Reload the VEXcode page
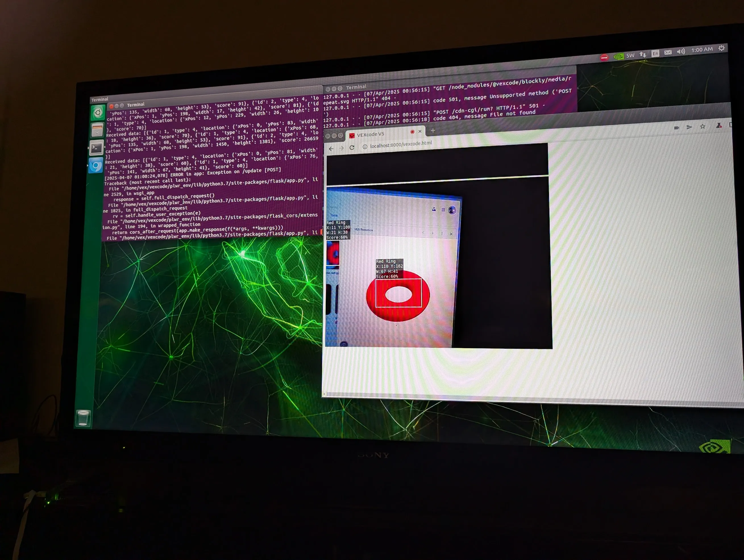This screenshot has height=560, width=744. [x=352, y=148]
